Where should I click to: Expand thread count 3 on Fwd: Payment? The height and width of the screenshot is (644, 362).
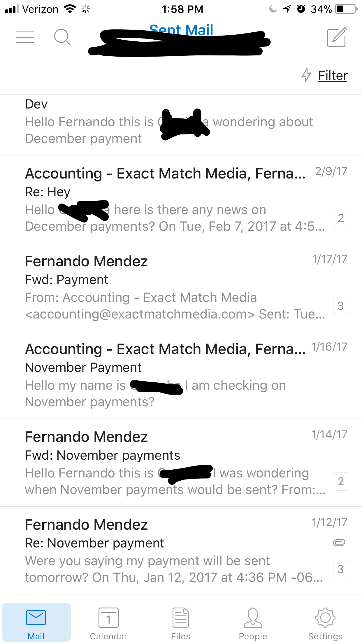click(x=341, y=306)
